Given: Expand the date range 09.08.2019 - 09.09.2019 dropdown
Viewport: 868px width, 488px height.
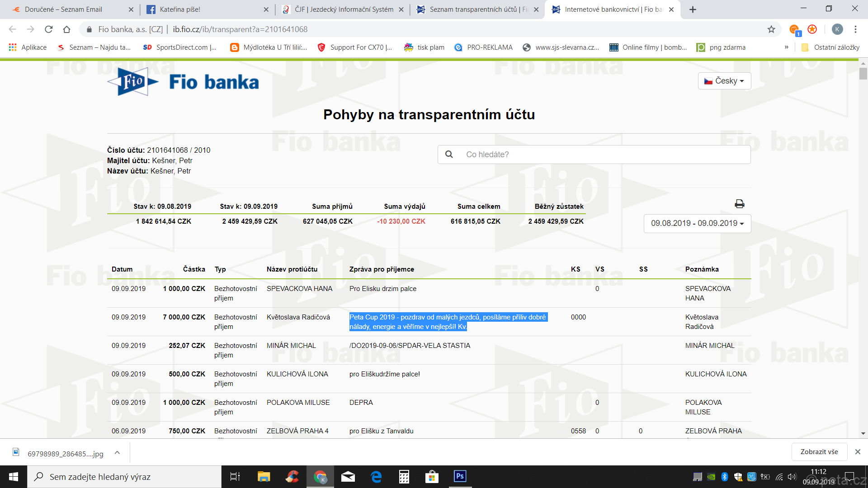Looking at the screenshot, I should [x=697, y=223].
